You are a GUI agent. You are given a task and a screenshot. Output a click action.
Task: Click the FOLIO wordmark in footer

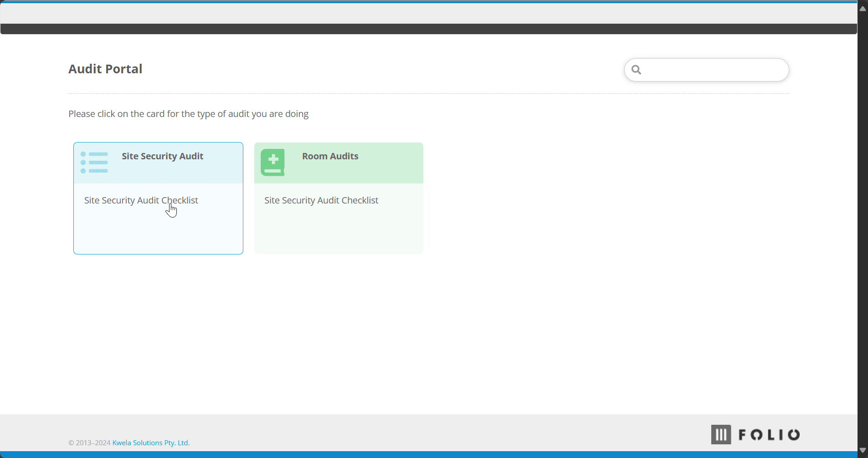769,435
